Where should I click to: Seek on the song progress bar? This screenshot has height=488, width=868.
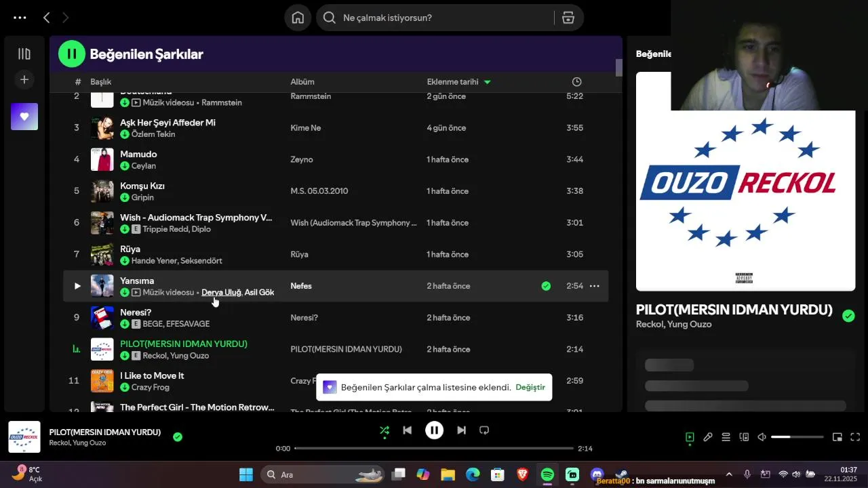(434, 448)
